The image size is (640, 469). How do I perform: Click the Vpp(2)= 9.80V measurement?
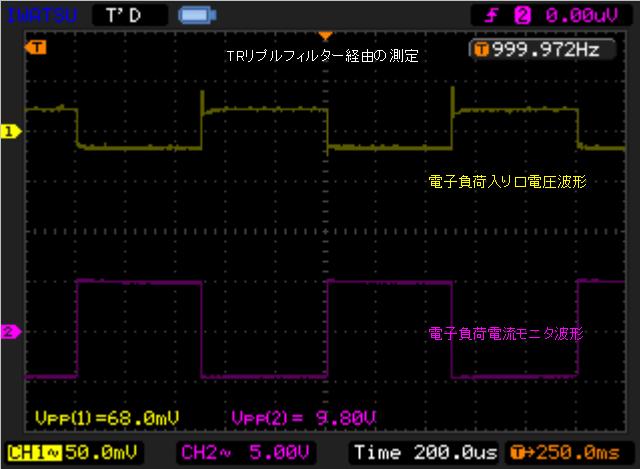pyautogui.click(x=303, y=418)
